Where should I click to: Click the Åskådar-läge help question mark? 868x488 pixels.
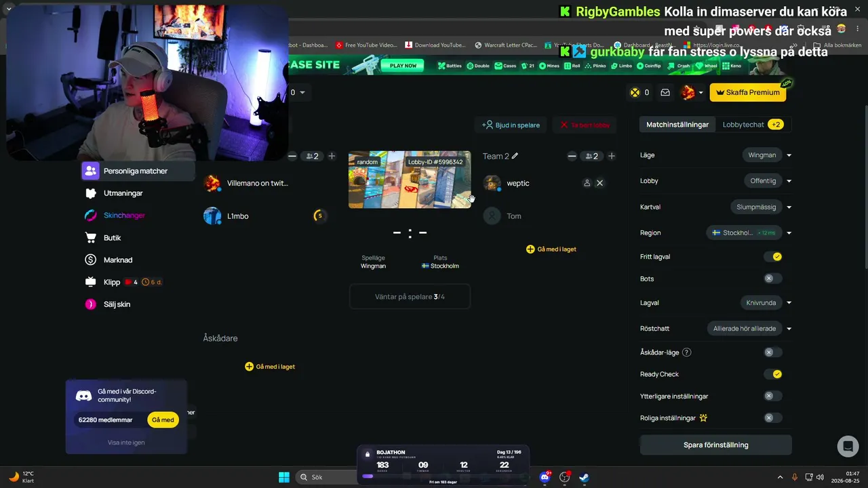tap(686, 352)
